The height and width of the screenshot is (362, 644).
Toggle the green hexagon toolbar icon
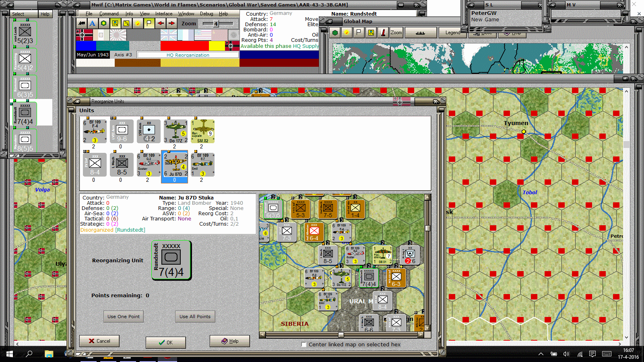click(x=104, y=23)
